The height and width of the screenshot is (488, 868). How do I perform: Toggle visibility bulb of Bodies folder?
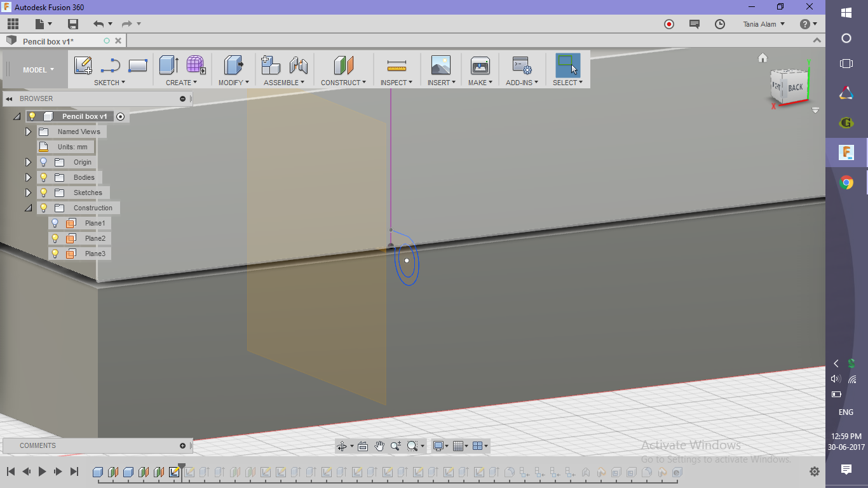(44, 177)
